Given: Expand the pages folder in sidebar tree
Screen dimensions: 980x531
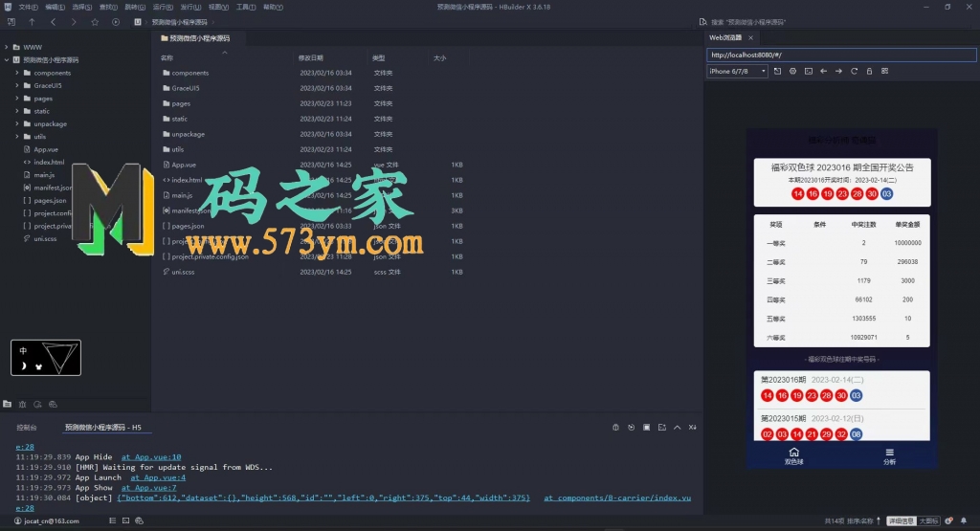Looking at the screenshot, I should pyautogui.click(x=17, y=99).
